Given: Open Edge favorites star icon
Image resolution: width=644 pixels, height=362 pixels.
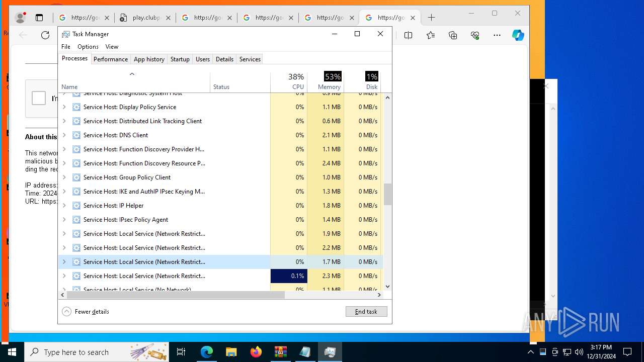Looking at the screenshot, I should 431,35.
